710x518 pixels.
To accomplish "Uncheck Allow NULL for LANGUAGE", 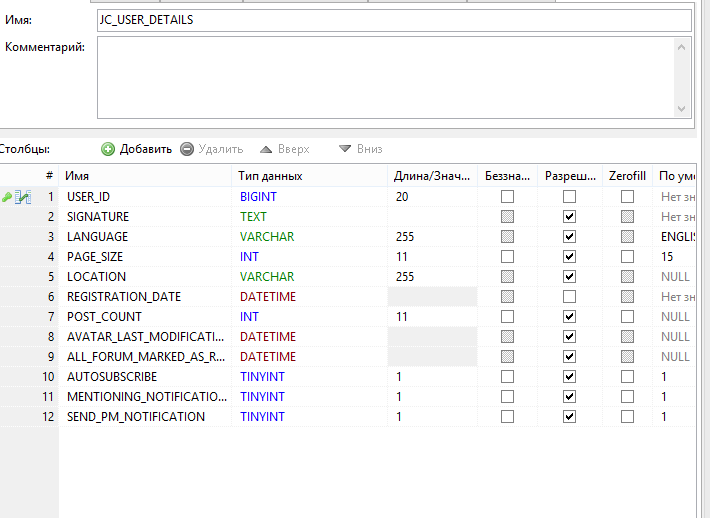I will coord(569,236).
